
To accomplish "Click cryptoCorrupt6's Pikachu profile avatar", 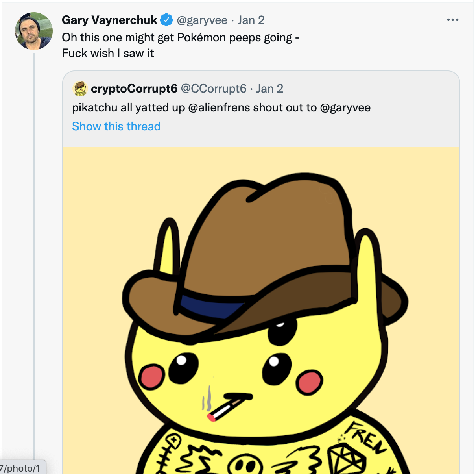I will point(80,89).
